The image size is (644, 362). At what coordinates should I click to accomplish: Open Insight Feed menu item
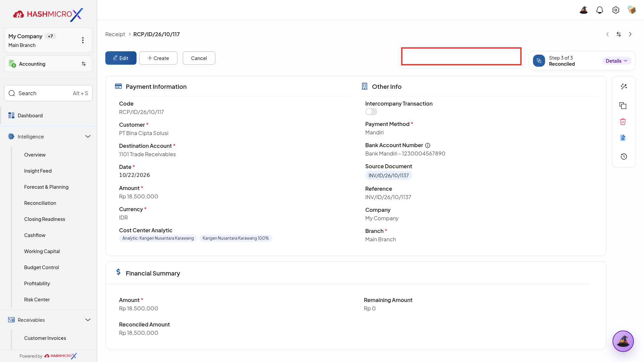click(x=38, y=171)
